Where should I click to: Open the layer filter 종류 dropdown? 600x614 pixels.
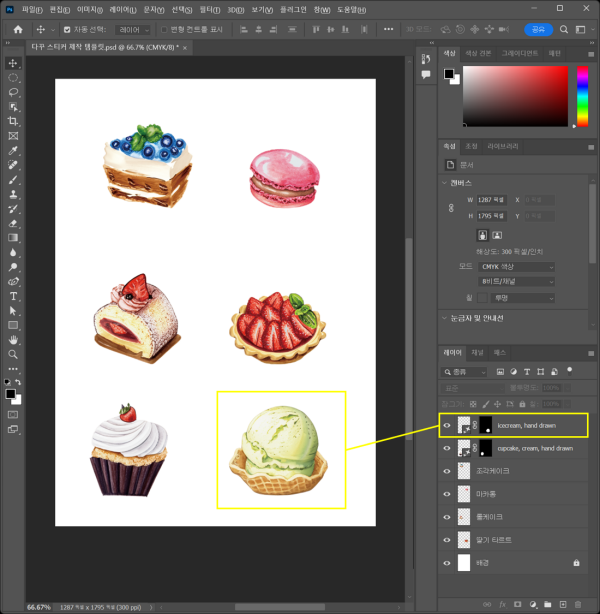[x=464, y=372]
